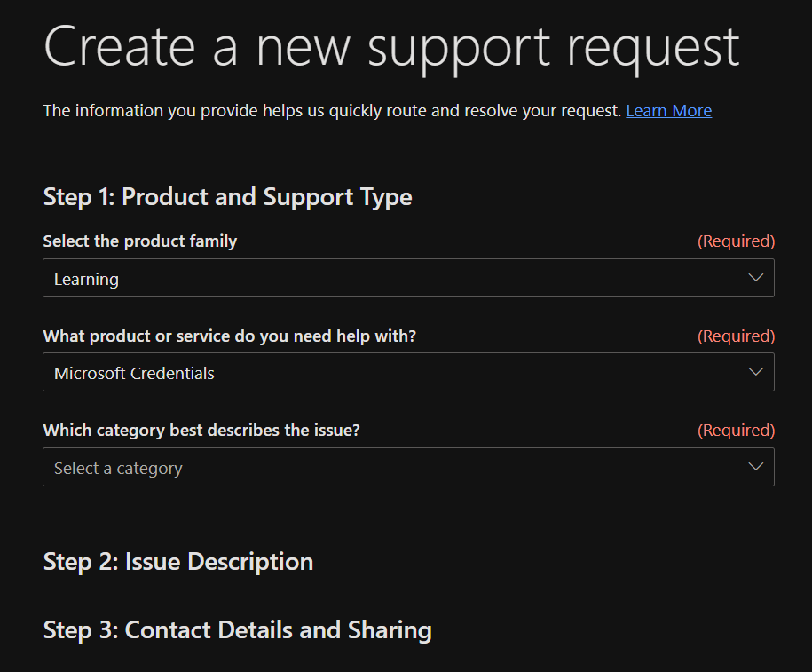
Task: Click the What product or service label
Action: tap(230, 336)
